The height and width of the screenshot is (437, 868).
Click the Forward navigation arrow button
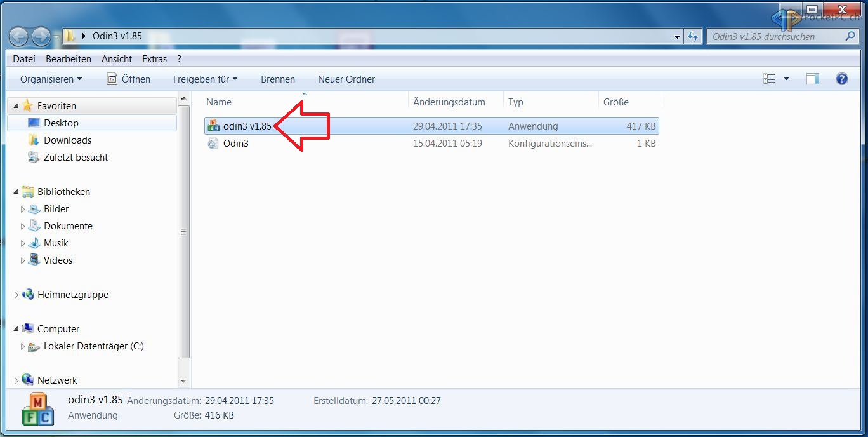[x=41, y=36]
